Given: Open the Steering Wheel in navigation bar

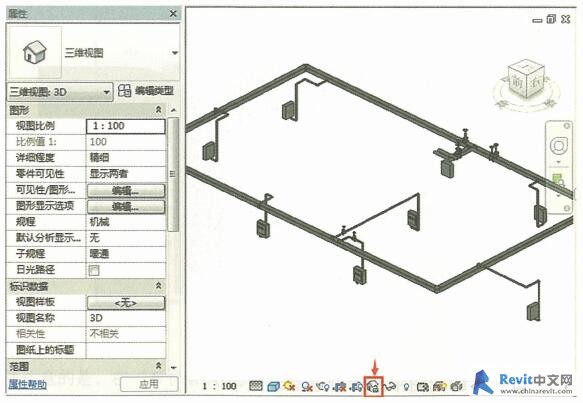Looking at the screenshot, I should pos(558,145).
